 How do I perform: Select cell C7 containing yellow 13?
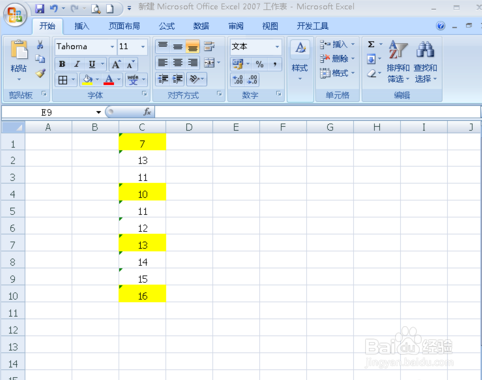[x=142, y=243]
